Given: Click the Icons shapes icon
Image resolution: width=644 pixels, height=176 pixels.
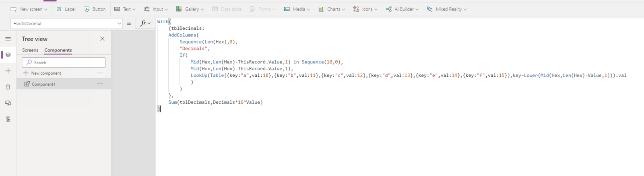Looking at the screenshot, I should pyautogui.click(x=356, y=9).
